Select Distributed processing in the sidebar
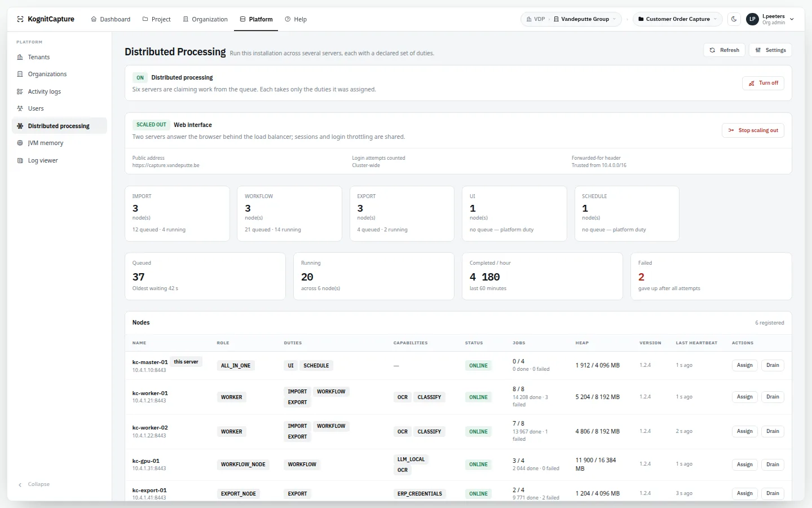Image resolution: width=812 pixels, height=508 pixels. (59, 126)
